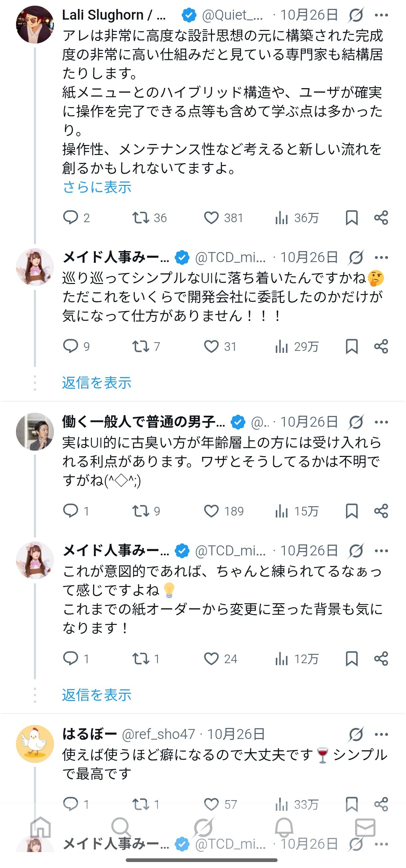This screenshot has width=406, height=868.
Task: Show replies under the 29万 views post
Action: (x=97, y=383)
